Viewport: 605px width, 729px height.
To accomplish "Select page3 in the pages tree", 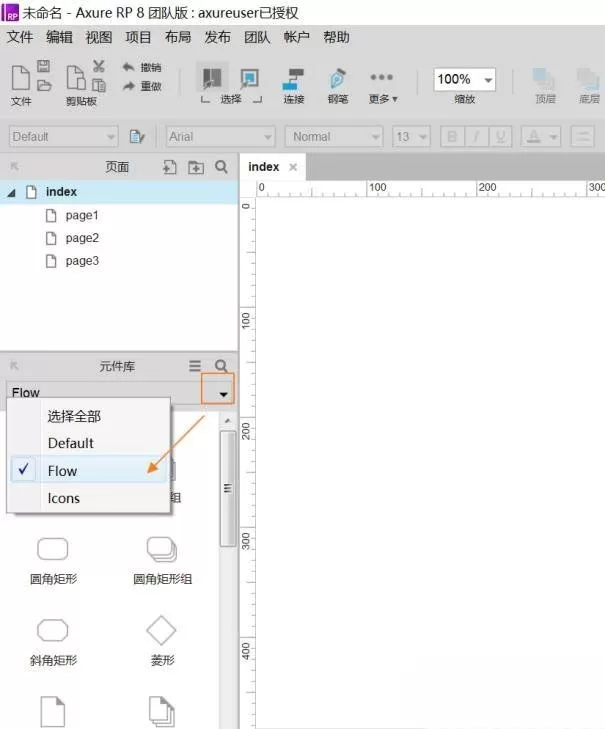I will click(x=82, y=261).
